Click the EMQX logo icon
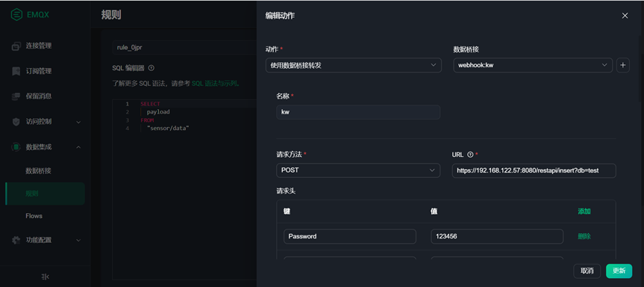 click(x=16, y=15)
